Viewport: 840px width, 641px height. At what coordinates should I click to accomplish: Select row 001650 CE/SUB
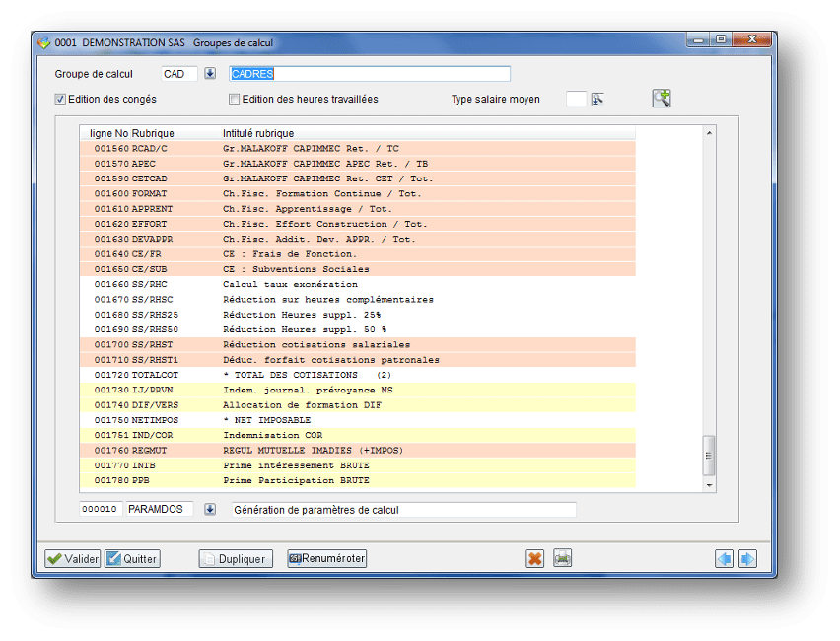click(358, 269)
